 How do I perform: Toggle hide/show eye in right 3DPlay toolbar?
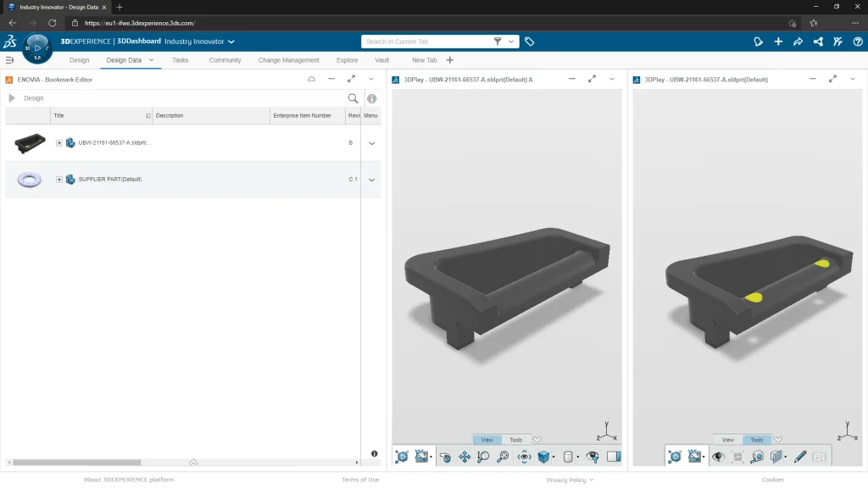coord(718,457)
